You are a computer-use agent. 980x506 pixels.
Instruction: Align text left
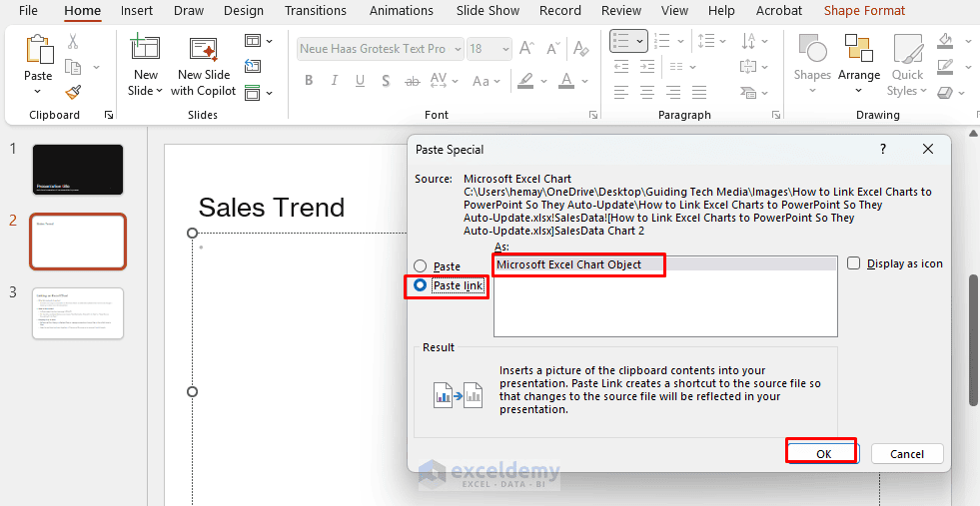[620, 93]
